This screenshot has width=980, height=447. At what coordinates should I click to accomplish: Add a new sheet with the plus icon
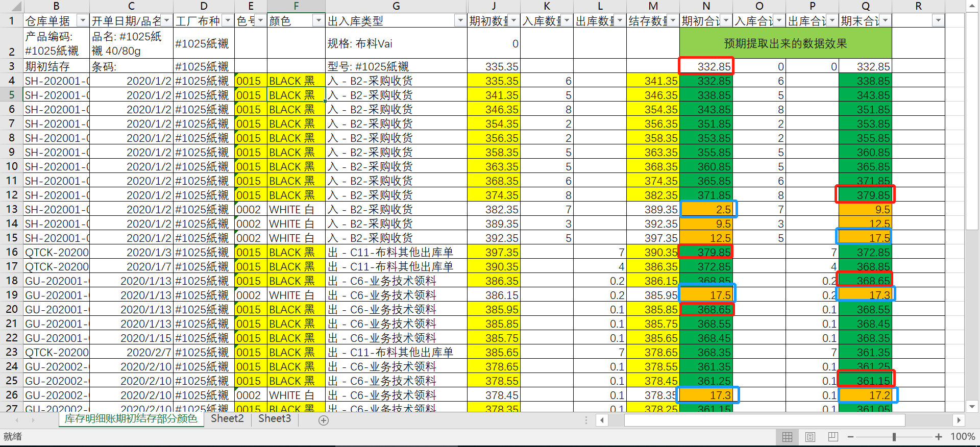point(324,420)
